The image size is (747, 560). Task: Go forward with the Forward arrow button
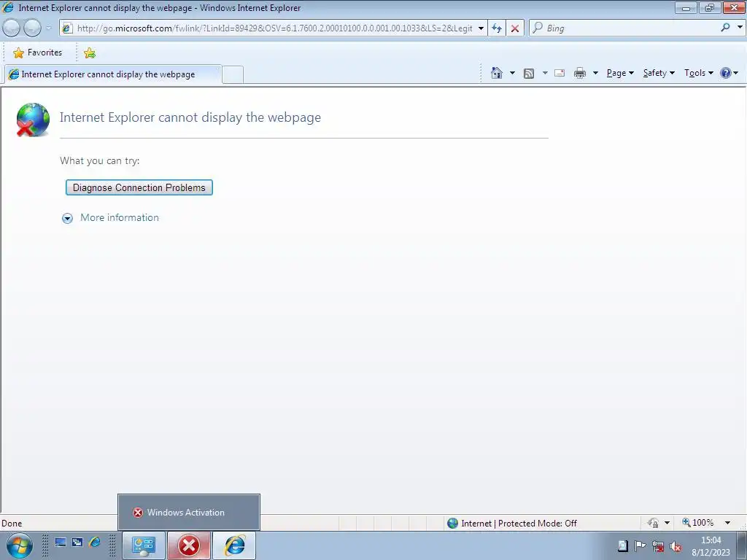(32, 28)
